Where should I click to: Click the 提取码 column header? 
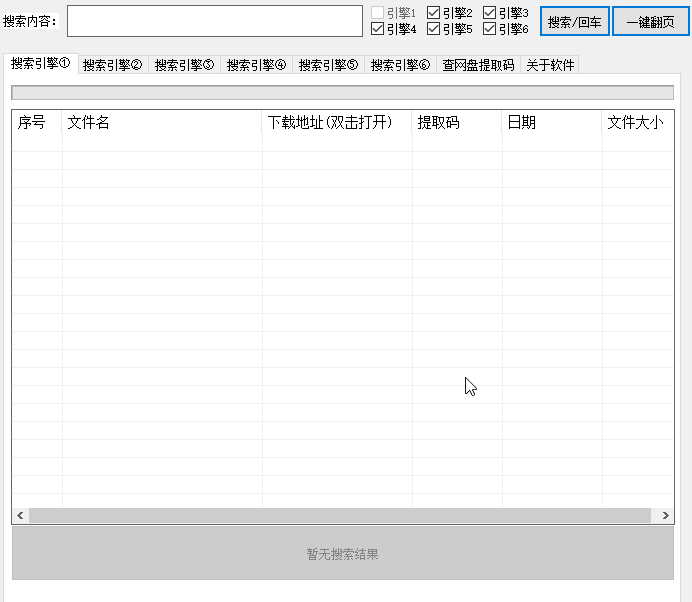(457, 122)
